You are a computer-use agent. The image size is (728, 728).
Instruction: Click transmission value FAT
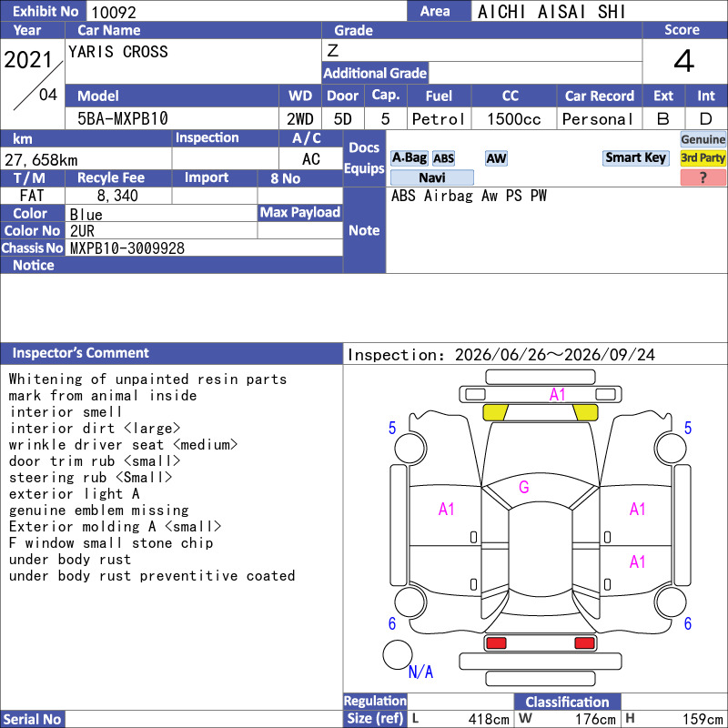(32, 196)
